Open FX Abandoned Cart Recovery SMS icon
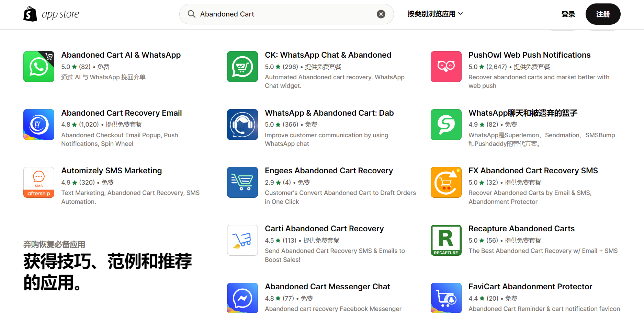644x313 pixels. click(x=446, y=182)
